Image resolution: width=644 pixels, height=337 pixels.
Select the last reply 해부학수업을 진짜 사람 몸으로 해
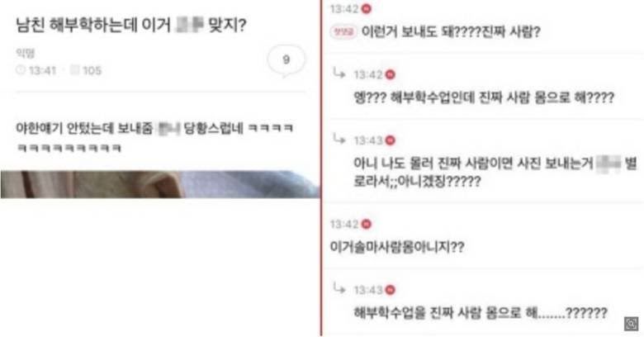[481, 313]
